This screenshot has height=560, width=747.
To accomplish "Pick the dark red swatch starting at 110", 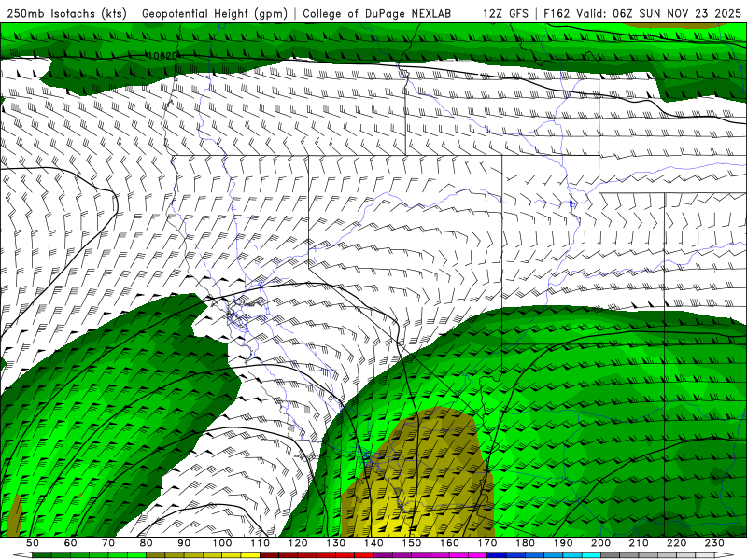I will [270, 555].
